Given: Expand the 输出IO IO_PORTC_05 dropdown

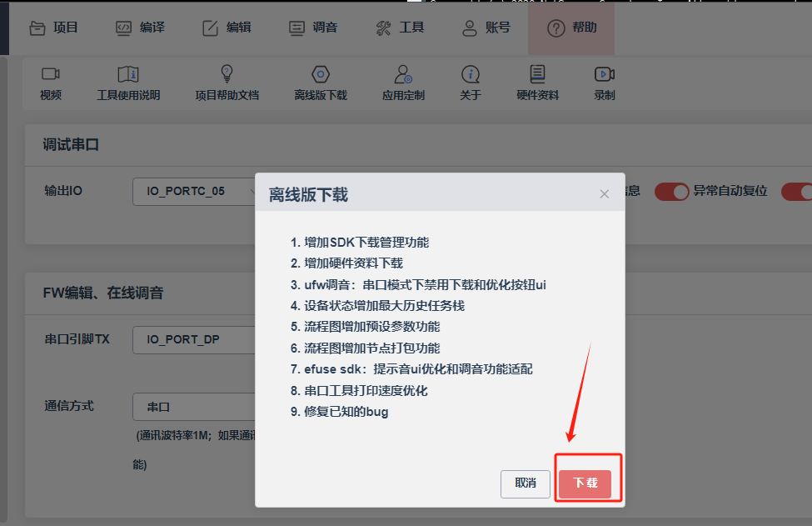Looking at the screenshot, I should 194,191.
